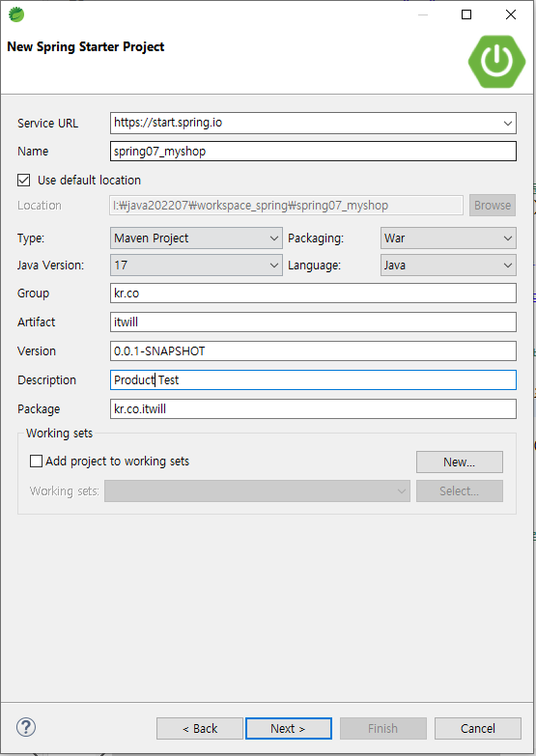Click the Cancel button
The height and width of the screenshot is (756, 536).
point(478,728)
